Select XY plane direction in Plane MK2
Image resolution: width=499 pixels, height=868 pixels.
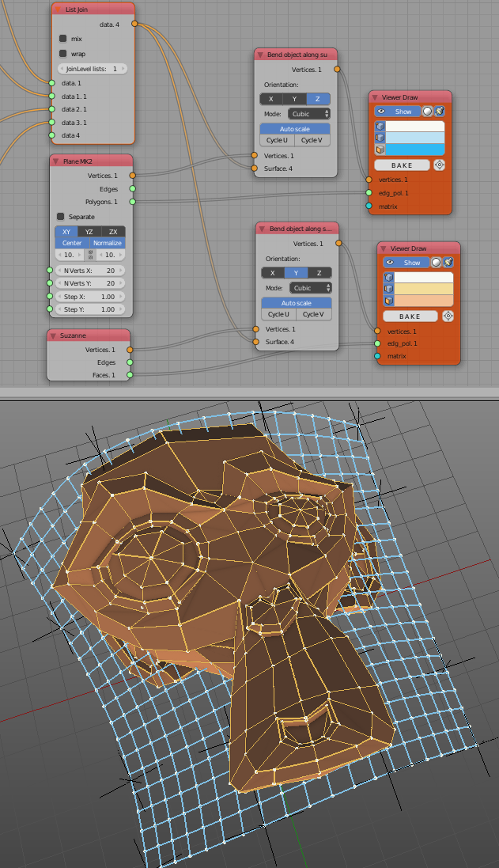[x=66, y=231]
